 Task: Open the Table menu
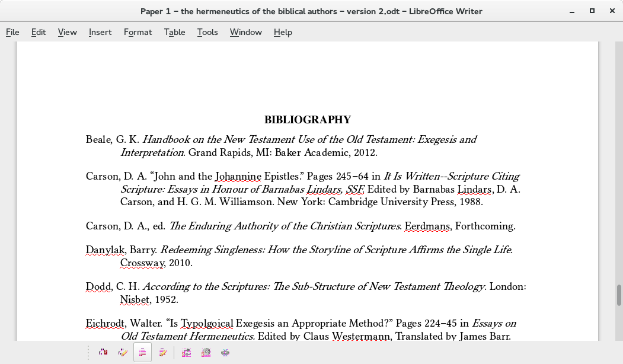click(x=174, y=32)
